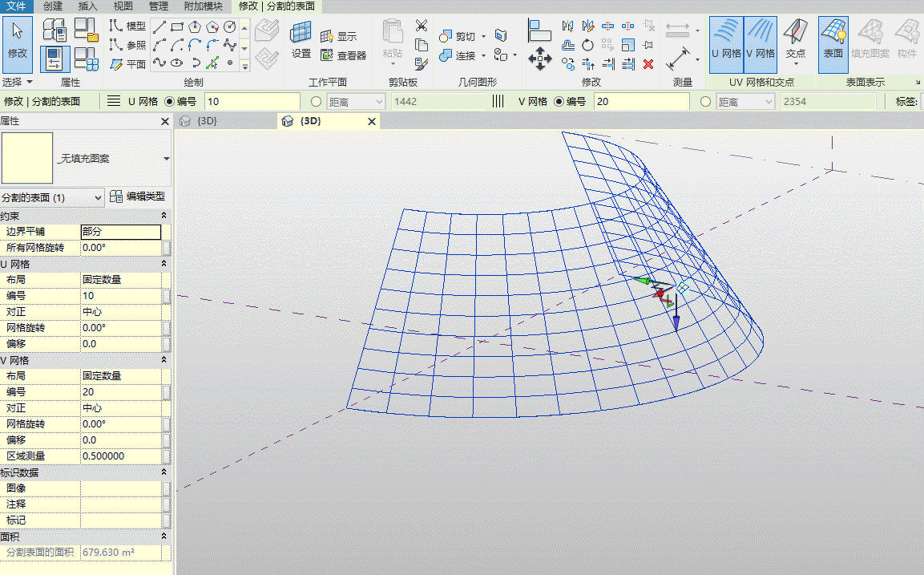The image size is (924, 575).
Task: Select the U 网格 距离 radio button
Action: (316, 101)
